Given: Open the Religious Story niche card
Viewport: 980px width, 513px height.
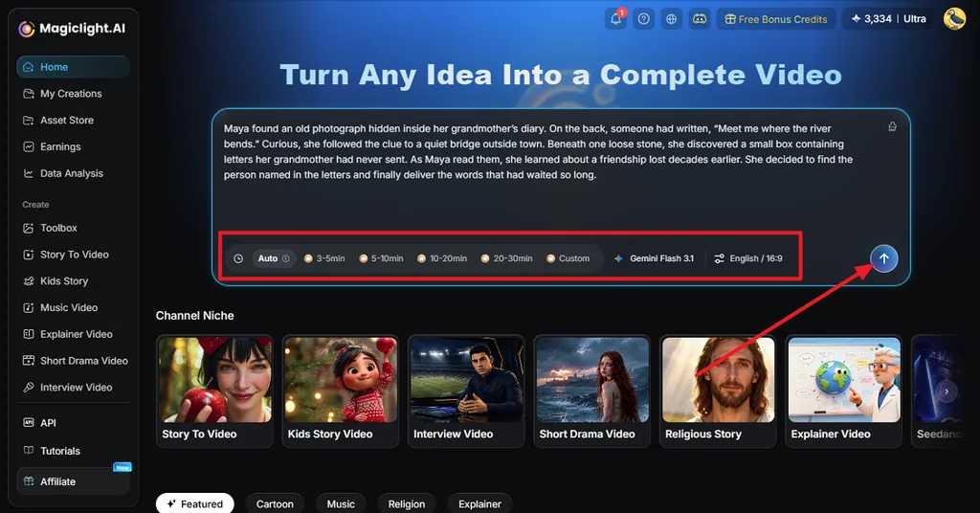Looking at the screenshot, I should pyautogui.click(x=718, y=391).
